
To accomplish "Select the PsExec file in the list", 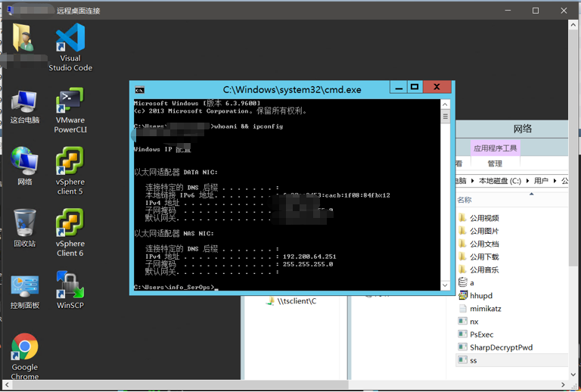I will click(x=481, y=334).
